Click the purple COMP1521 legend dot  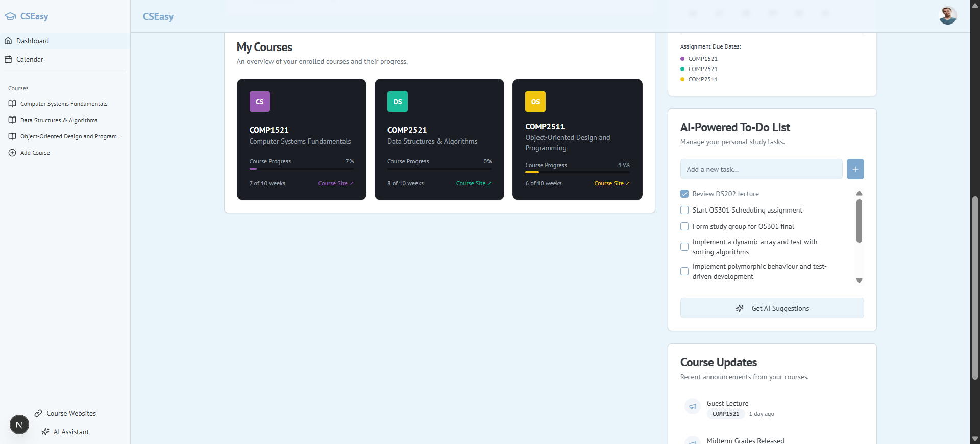point(682,59)
